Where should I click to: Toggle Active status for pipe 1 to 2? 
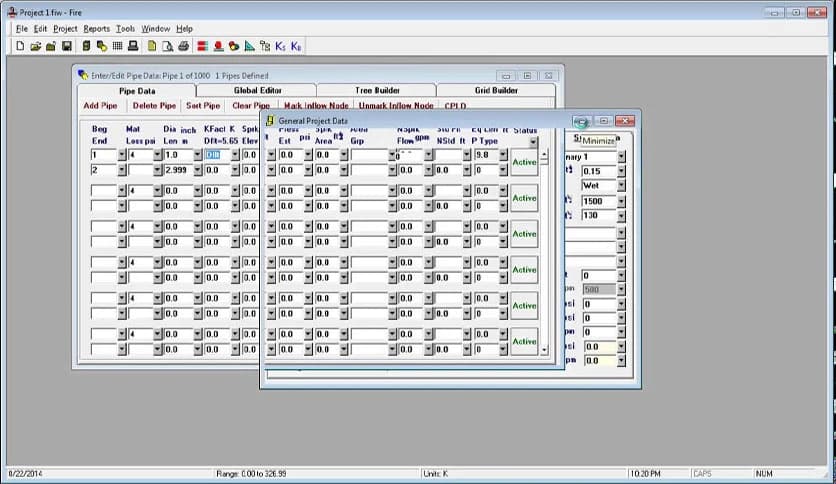(x=524, y=162)
